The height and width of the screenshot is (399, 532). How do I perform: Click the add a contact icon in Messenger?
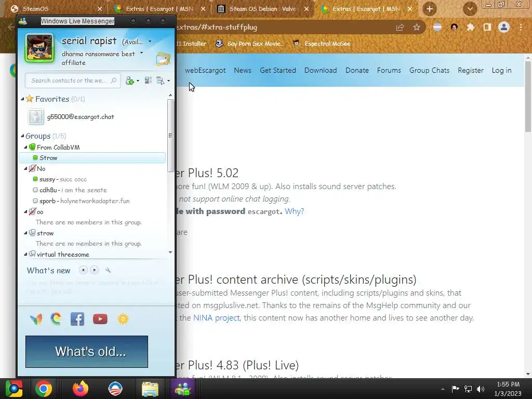tap(129, 81)
